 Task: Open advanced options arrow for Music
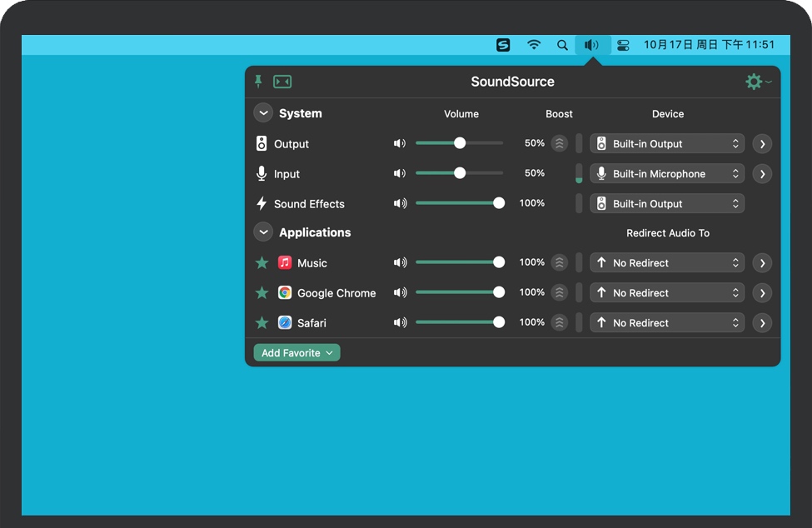point(761,263)
